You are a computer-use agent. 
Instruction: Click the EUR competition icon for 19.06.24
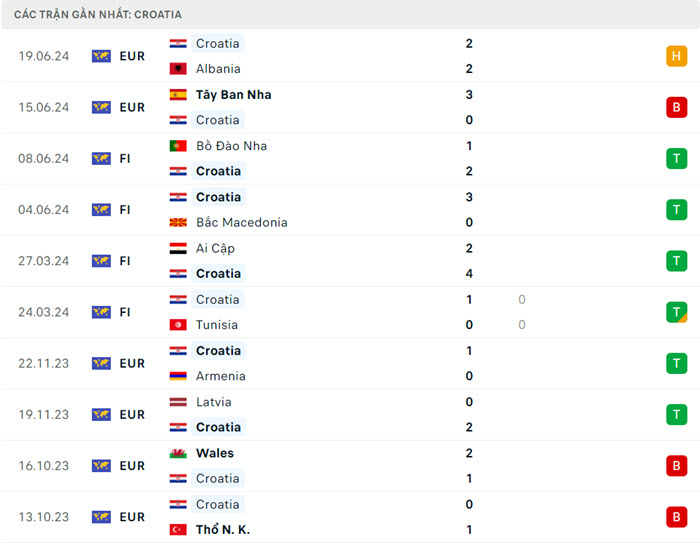tap(101, 56)
